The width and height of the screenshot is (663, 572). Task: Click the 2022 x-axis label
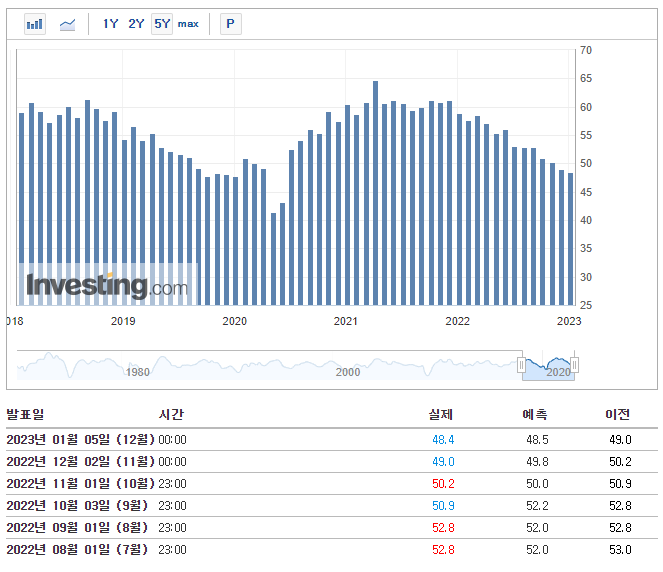(458, 321)
